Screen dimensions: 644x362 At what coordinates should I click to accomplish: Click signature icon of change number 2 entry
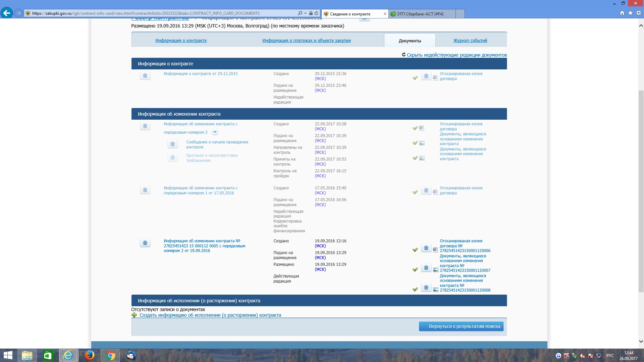coord(145,243)
